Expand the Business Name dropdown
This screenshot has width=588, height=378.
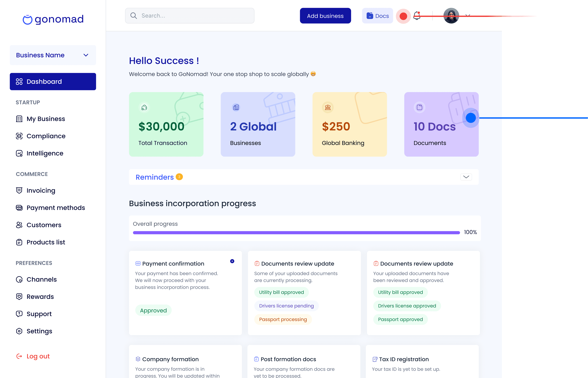click(x=86, y=55)
